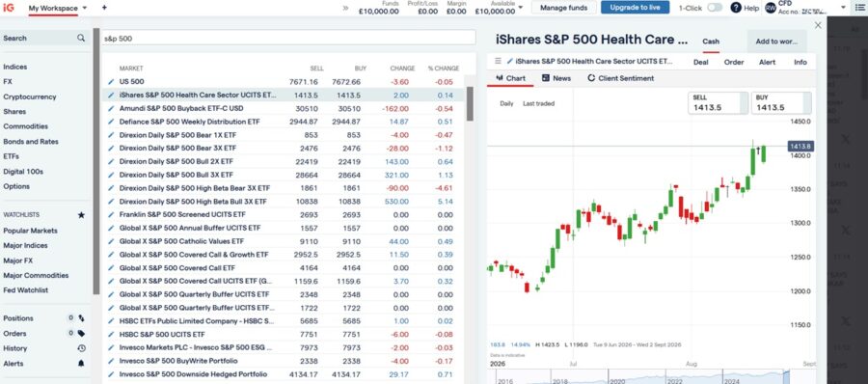
Task: Click the BUY 1413.5 price button
Action: tap(781, 103)
